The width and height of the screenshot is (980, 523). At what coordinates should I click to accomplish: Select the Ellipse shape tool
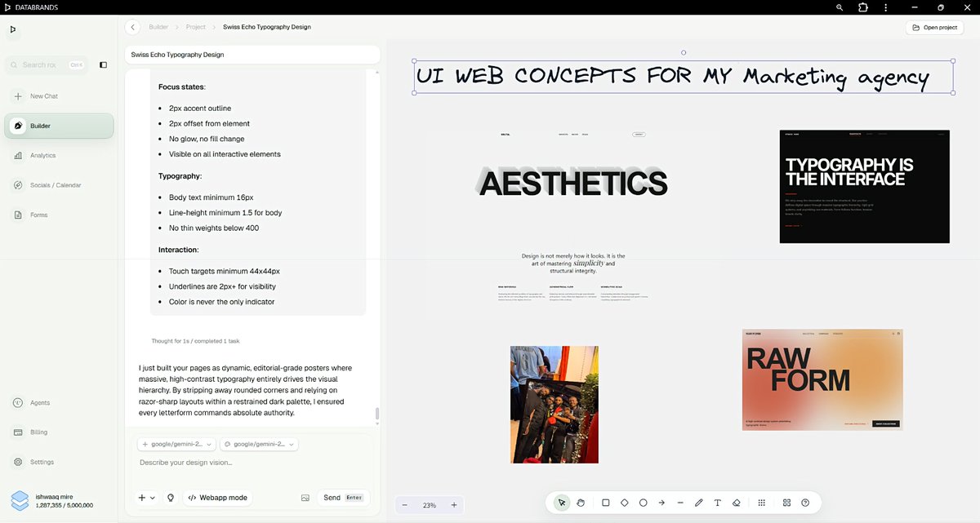[x=644, y=503]
